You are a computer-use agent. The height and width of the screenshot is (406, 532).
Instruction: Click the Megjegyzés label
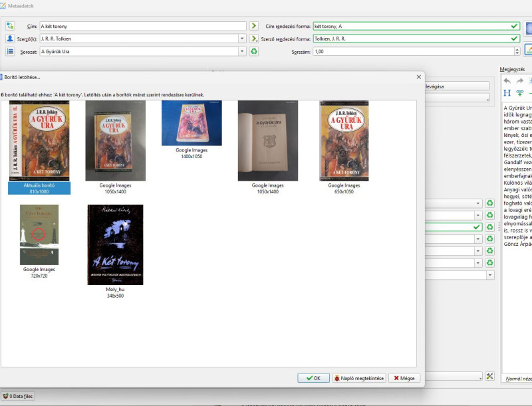[x=512, y=69]
